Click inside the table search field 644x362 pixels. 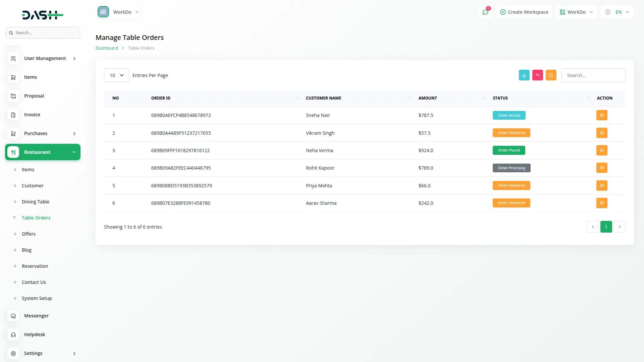593,75
